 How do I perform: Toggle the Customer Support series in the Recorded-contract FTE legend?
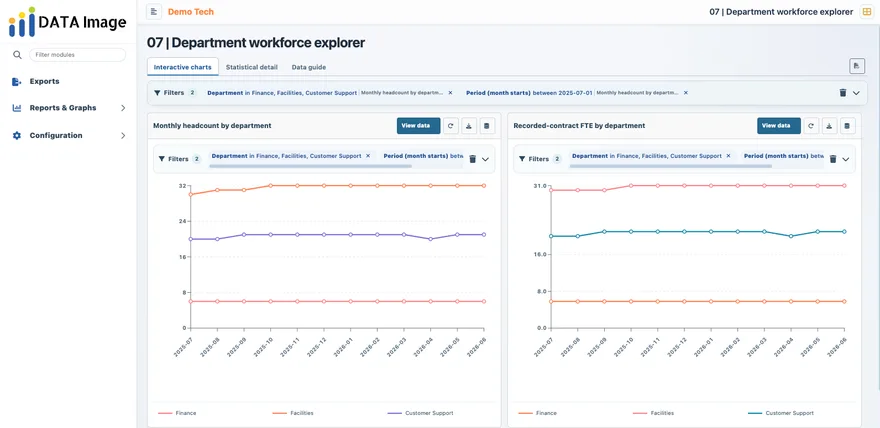click(781, 413)
